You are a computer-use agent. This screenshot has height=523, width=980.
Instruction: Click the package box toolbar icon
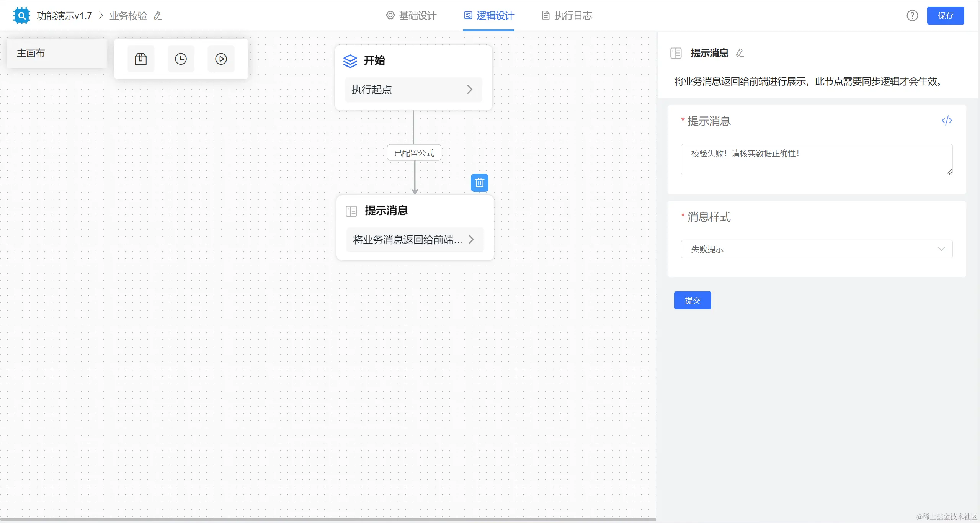click(140, 59)
